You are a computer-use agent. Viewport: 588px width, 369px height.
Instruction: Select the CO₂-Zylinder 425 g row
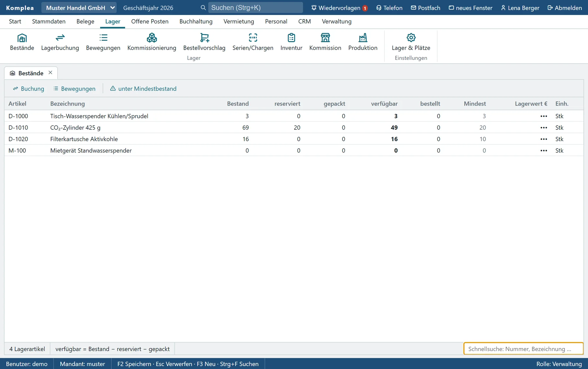(x=294, y=127)
